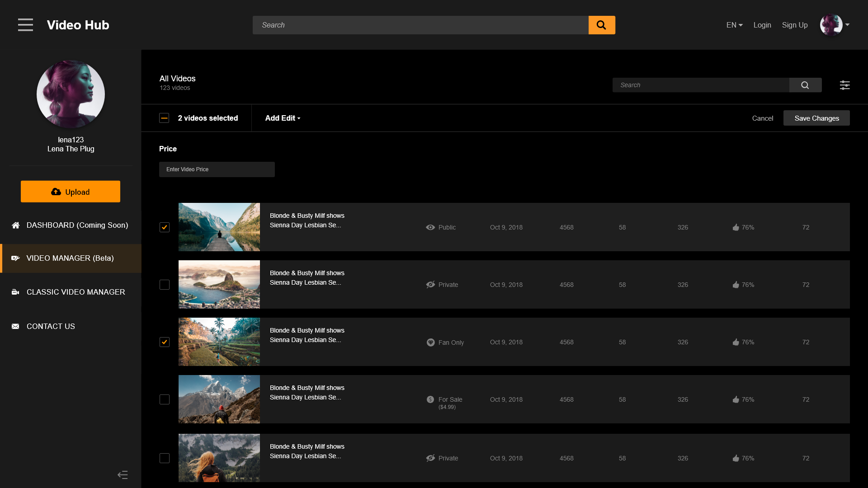Screen dimensions: 868x488
Task: Check the second video checkbox
Action: click(165, 285)
